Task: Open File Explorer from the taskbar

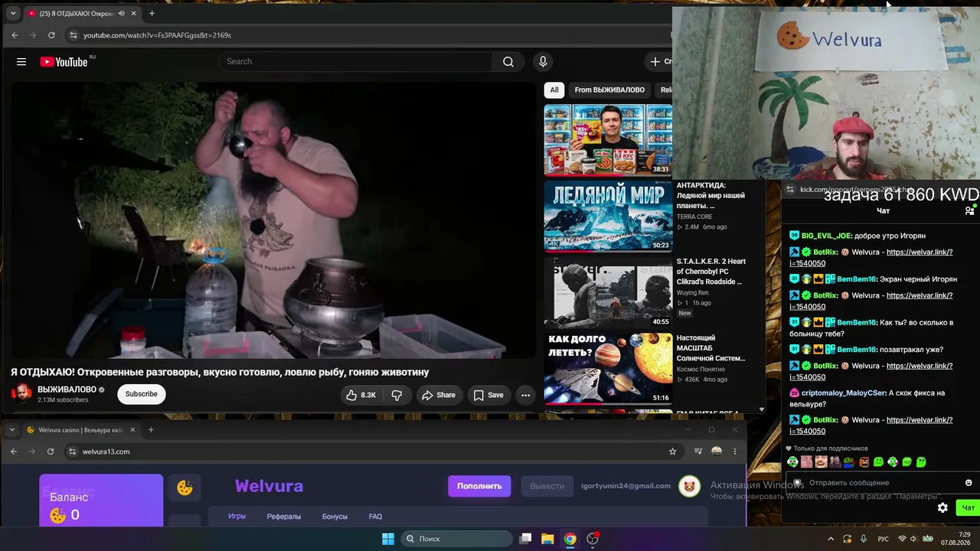Action: (547, 539)
